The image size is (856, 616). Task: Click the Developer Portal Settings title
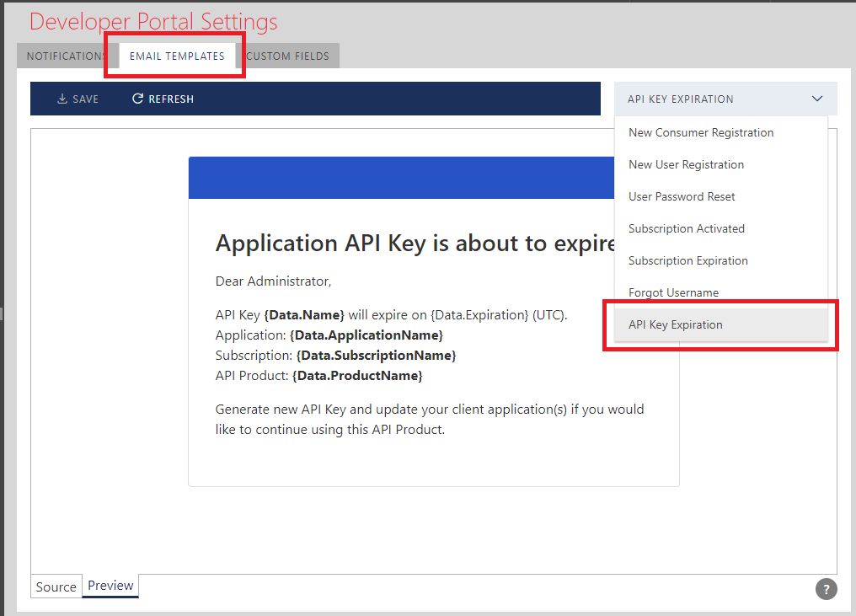point(153,22)
